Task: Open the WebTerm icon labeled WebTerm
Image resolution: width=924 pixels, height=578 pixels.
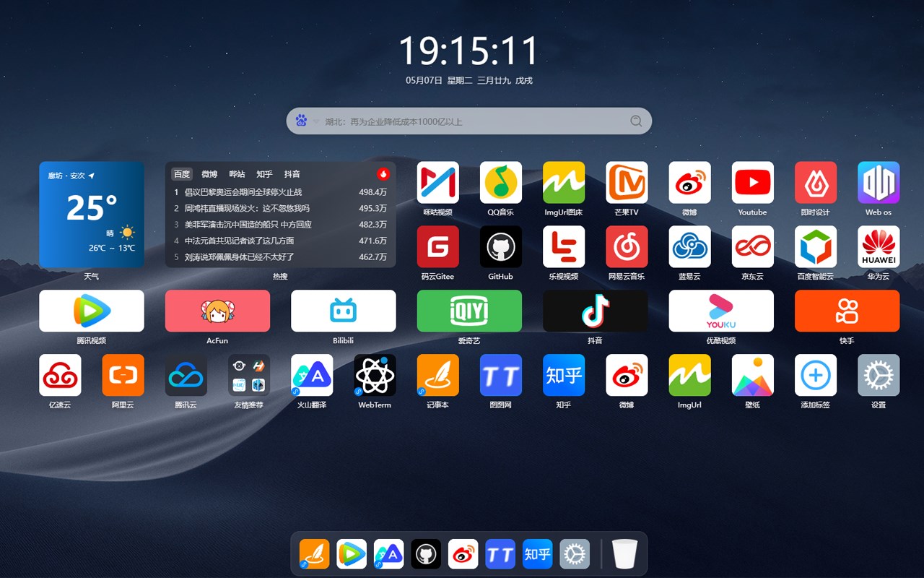Action: [x=375, y=375]
